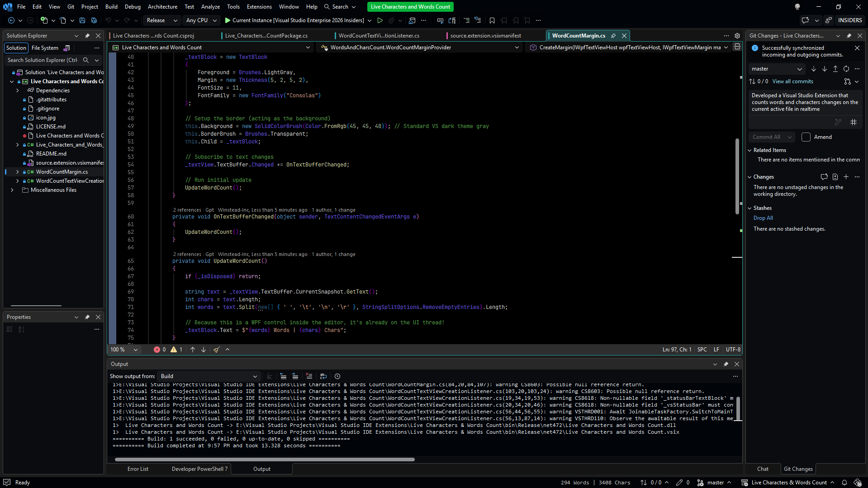868x488 pixels.
Task: Toggle the pin on the WordCountMargin.cs tab
Action: [x=613, y=36]
